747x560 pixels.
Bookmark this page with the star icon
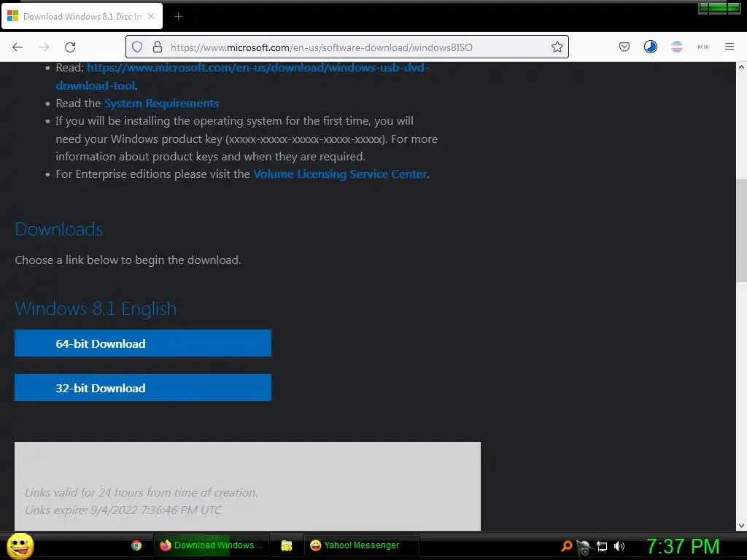(557, 47)
